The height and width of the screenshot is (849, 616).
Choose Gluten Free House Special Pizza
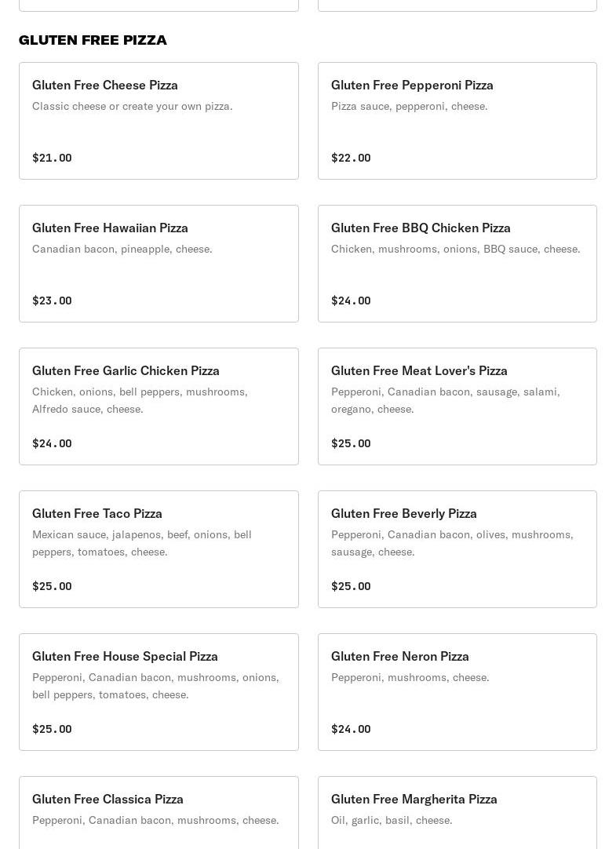(x=159, y=693)
